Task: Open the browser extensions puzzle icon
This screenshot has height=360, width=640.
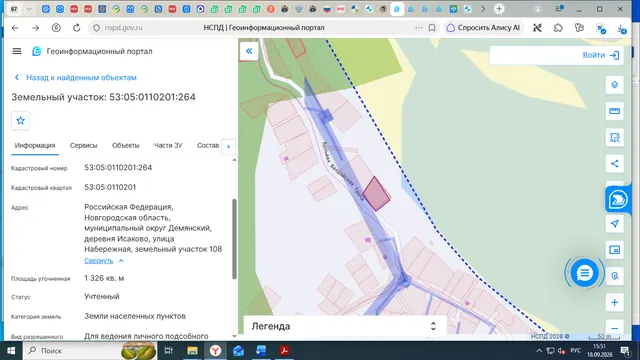Action: click(x=558, y=28)
